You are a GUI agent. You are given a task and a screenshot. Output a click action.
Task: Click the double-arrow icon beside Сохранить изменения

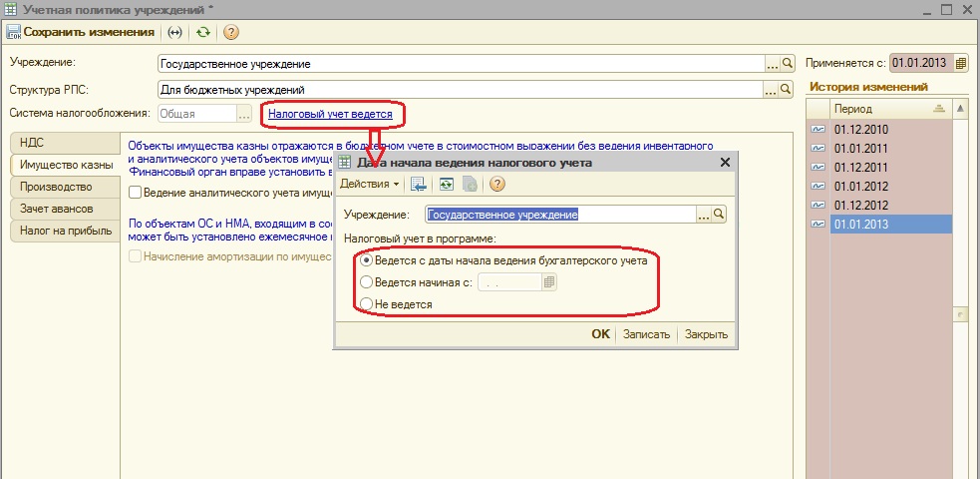174,32
